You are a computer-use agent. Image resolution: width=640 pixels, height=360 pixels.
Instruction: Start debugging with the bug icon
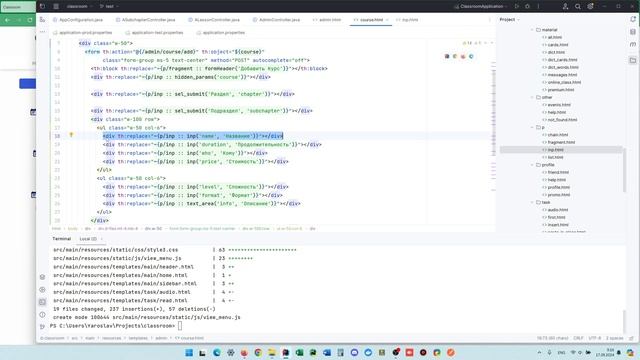[527, 7]
